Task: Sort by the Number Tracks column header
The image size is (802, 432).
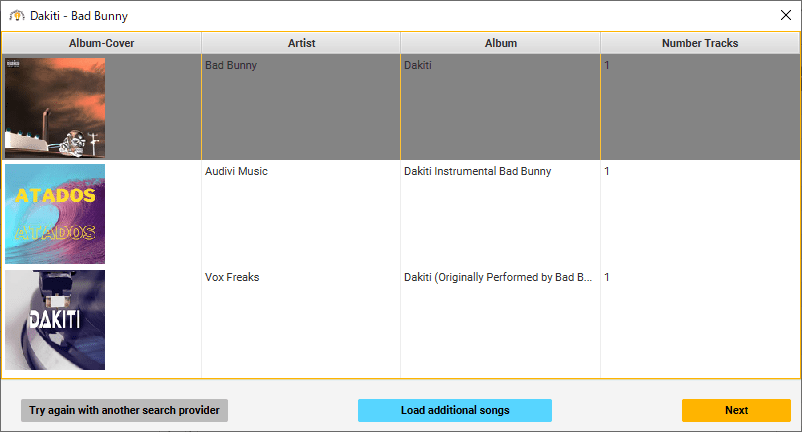Action: click(x=700, y=43)
